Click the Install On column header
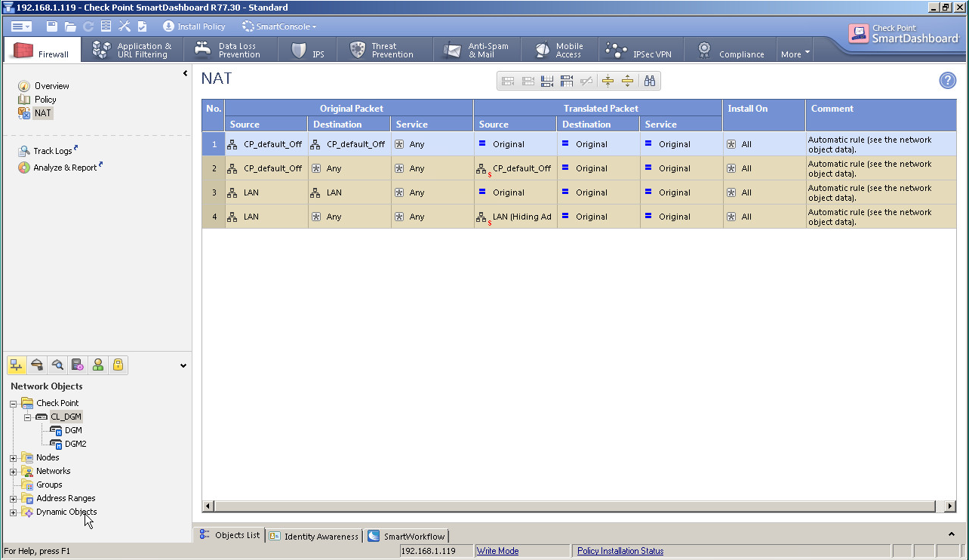 point(764,115)
